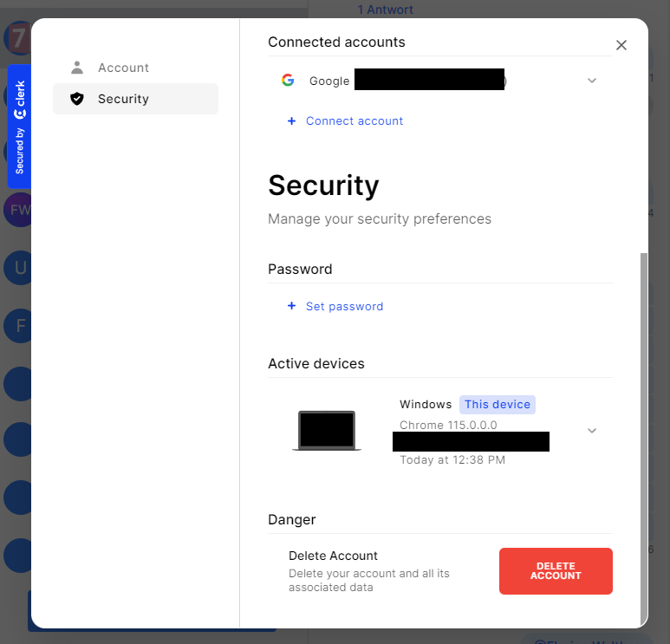Open the 1 Antwort link behind dialog

[386, 10]
